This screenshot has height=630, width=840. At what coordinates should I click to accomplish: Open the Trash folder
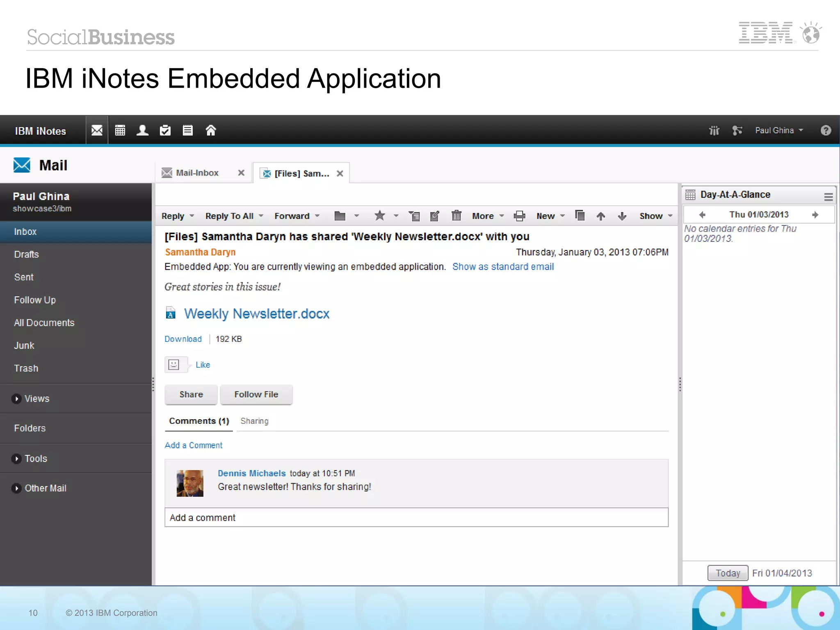(x=76, y=368)
